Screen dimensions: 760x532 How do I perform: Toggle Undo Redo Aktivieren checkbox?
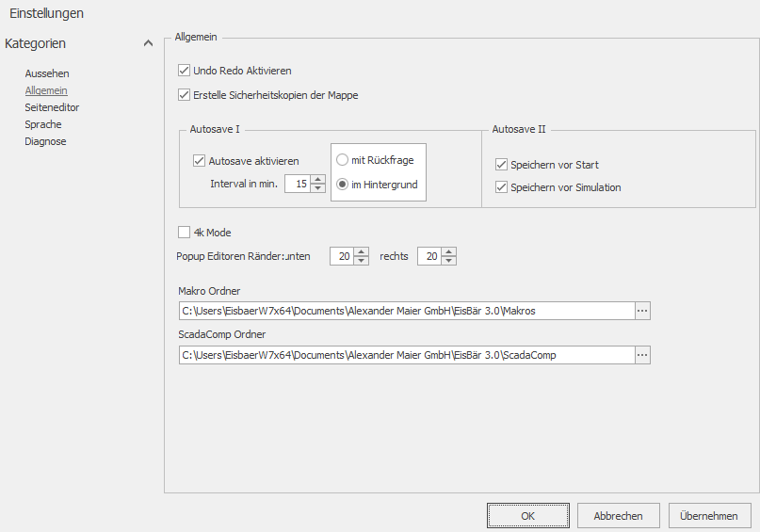click(x=184, y=71)
